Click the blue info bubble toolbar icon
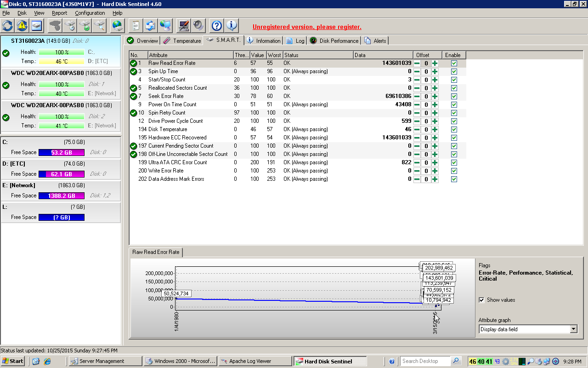The height and width of the screenshot is (368, 588). [231, 25]
